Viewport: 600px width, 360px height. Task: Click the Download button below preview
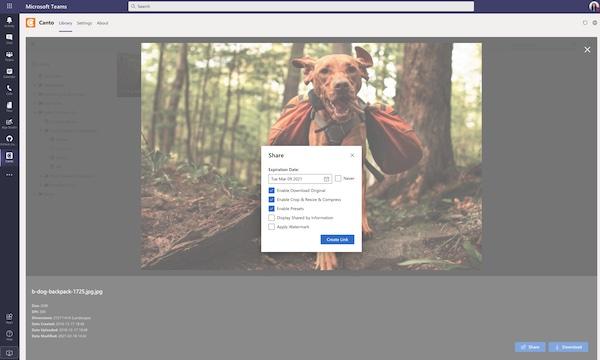[569, 347]
